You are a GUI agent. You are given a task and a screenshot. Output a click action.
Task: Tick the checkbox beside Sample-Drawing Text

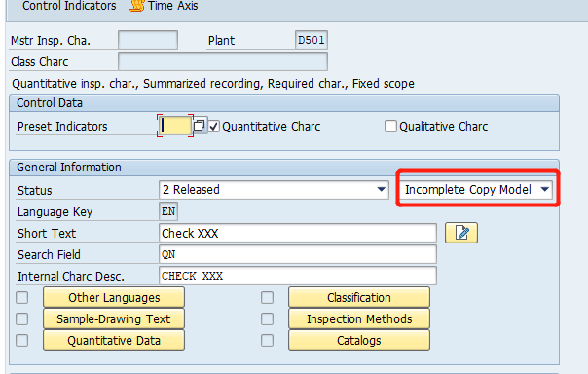click(22, 319)
